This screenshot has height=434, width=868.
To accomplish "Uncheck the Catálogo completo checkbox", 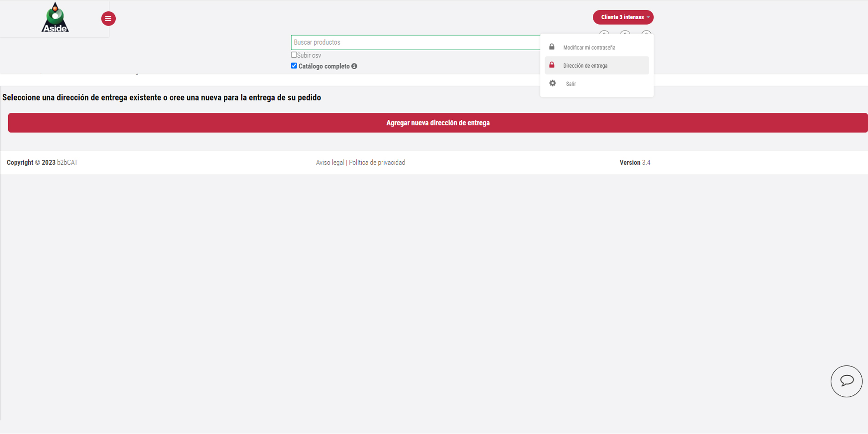I will [294, 66].
